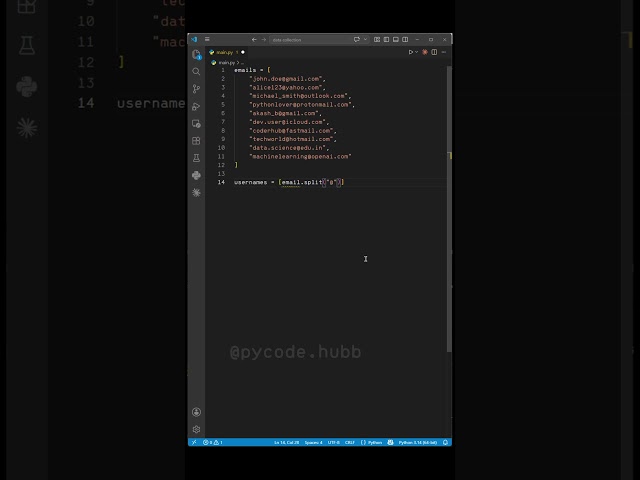The width and height of the screenshot is (640, 480).
Task: Open the Run and Debug view
Action: (196, 106)
